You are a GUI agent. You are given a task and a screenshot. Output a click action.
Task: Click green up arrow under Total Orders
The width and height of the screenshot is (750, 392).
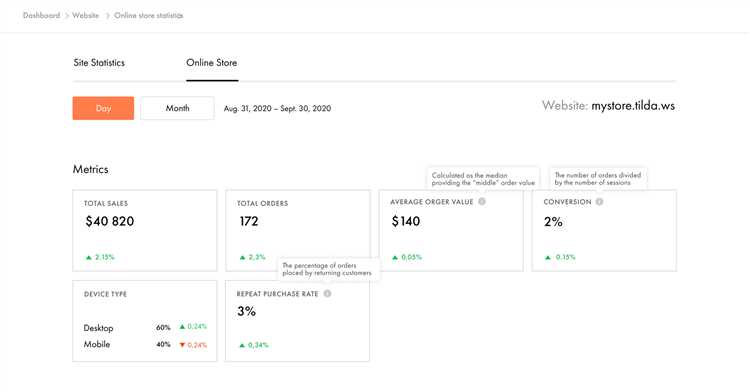click(242, 257)
